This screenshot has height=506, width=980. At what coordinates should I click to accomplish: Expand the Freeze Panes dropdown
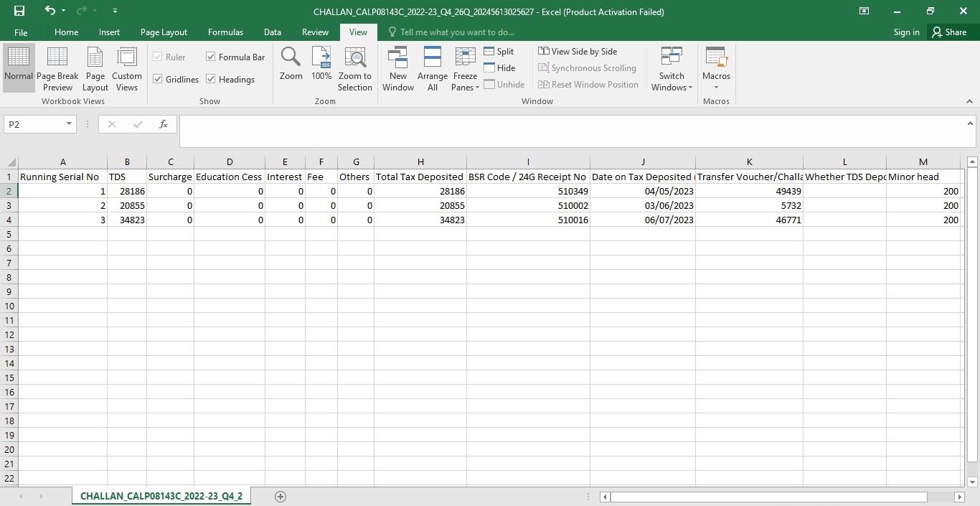pos(466,69)
